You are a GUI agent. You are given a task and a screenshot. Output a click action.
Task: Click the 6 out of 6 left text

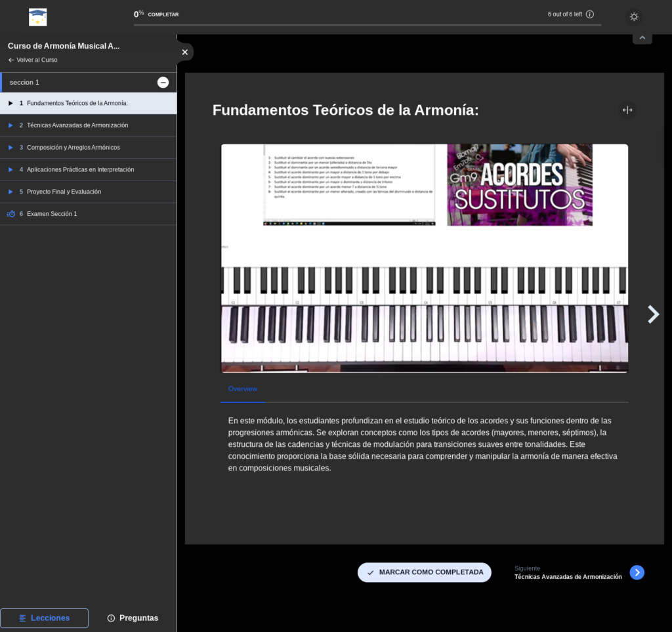(x=565, y=14)
